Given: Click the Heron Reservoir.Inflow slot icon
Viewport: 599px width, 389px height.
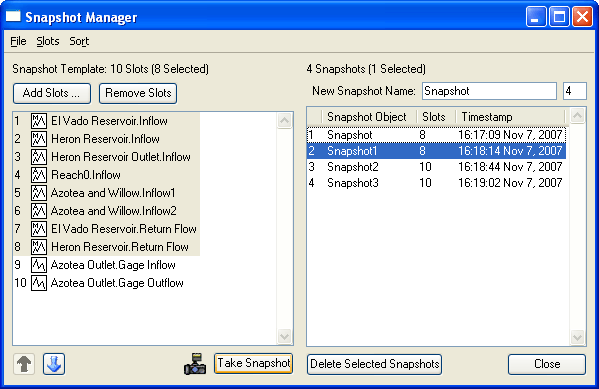Looking at the screenshot, I should point(39,139).
